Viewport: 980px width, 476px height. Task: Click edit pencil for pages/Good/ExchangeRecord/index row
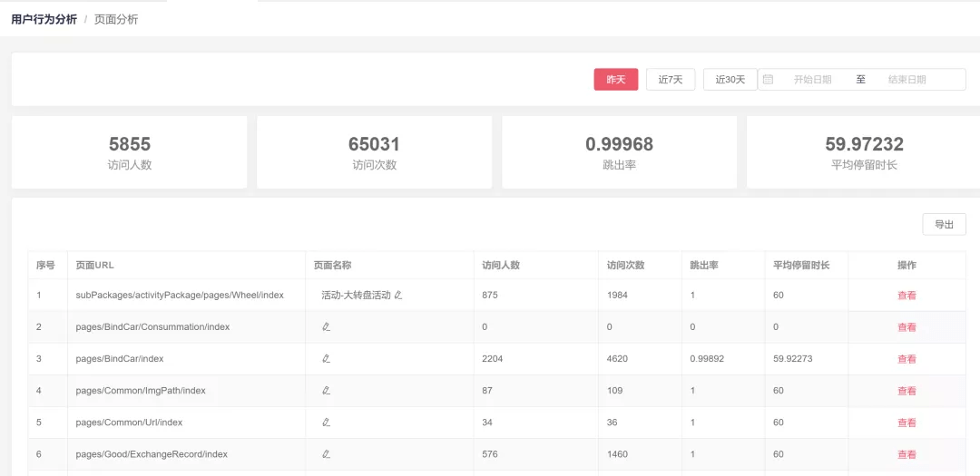coord(326,454)
